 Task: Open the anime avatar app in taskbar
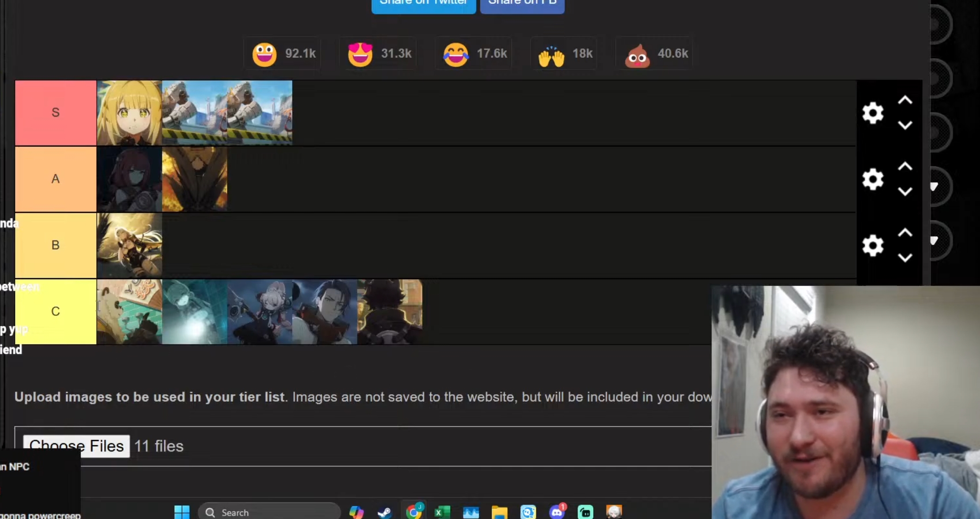click(x=614, y=512)
